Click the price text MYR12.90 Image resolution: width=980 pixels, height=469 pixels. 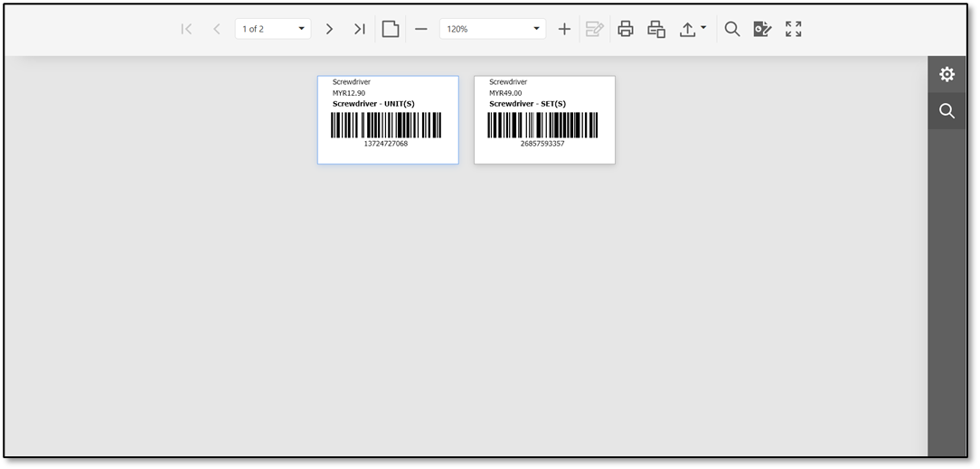tap(349, 93)
